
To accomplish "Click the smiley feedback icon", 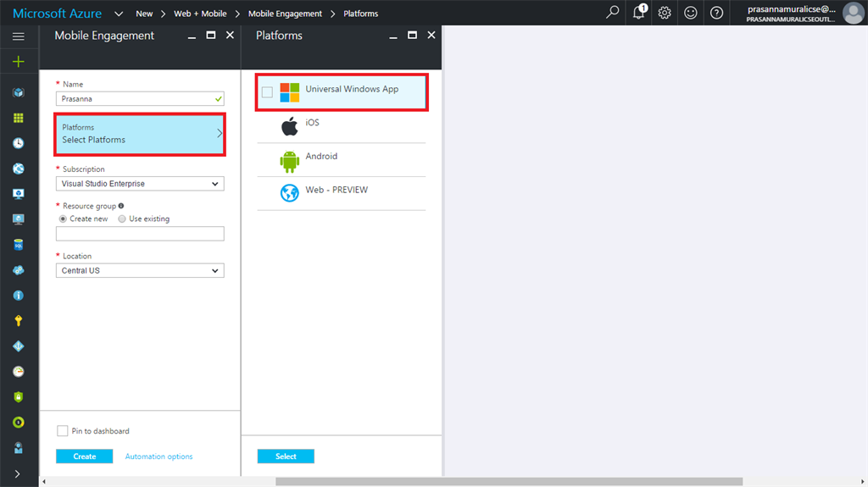I will tap(690, 13).
